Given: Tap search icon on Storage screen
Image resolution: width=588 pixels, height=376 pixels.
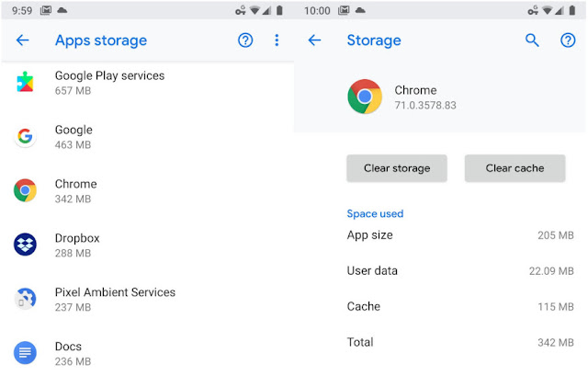Looking at the screenshot, I should click(x=532, y=40).
